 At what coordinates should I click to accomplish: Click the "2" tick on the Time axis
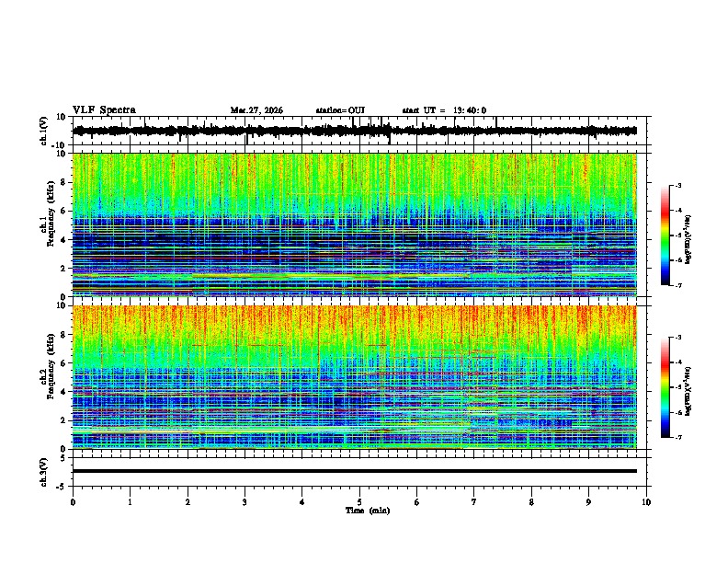[188, 502]
